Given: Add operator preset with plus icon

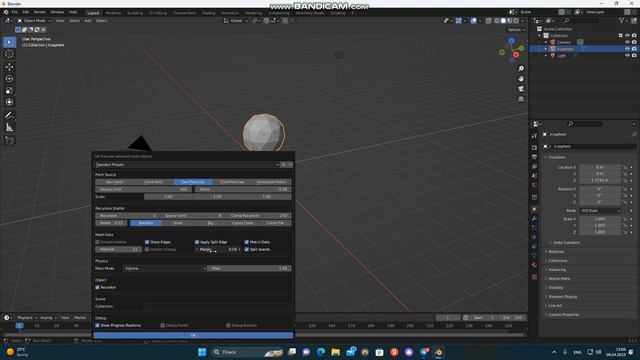Looking at the screenshot, I should point(283,164).
